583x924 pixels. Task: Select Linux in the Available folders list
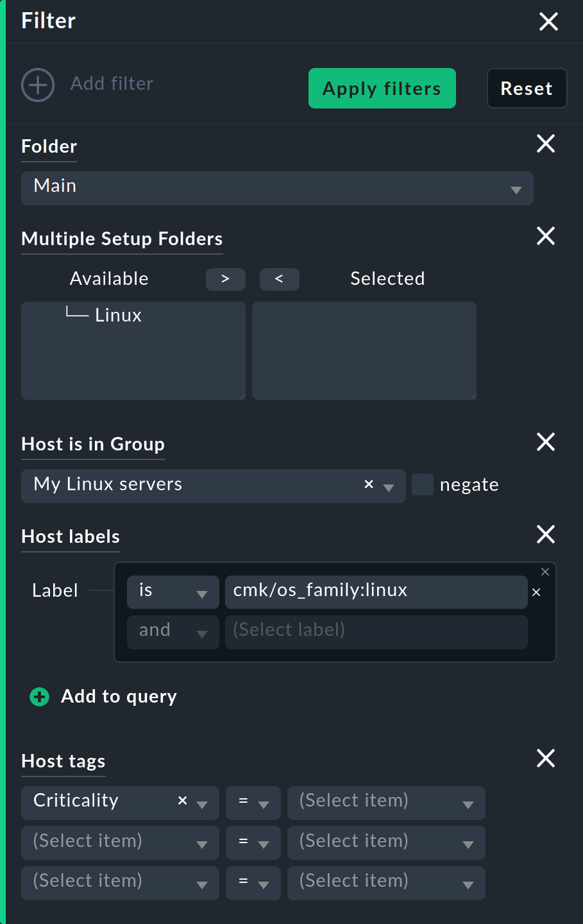118,315
